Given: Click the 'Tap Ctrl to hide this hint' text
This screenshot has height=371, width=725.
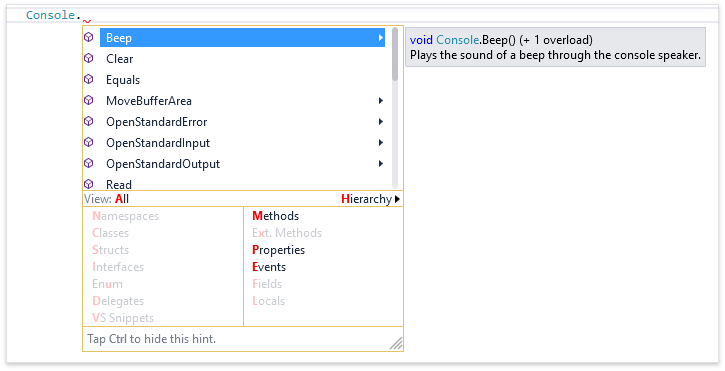Looking at the screenshot, I should [152, 339].
